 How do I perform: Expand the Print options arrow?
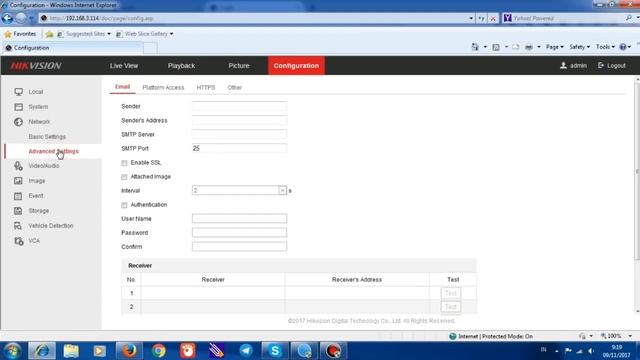click(x=539, y=47)
